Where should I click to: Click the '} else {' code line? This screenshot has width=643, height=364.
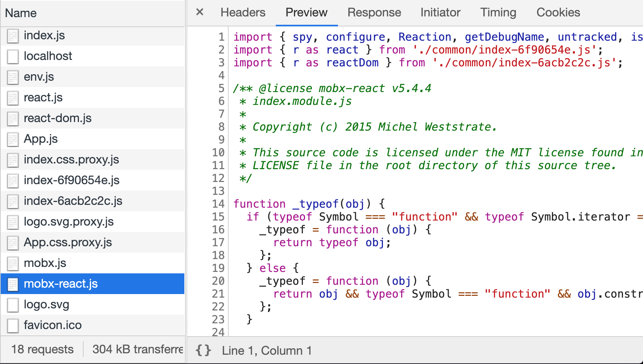[x=273, y=268]
